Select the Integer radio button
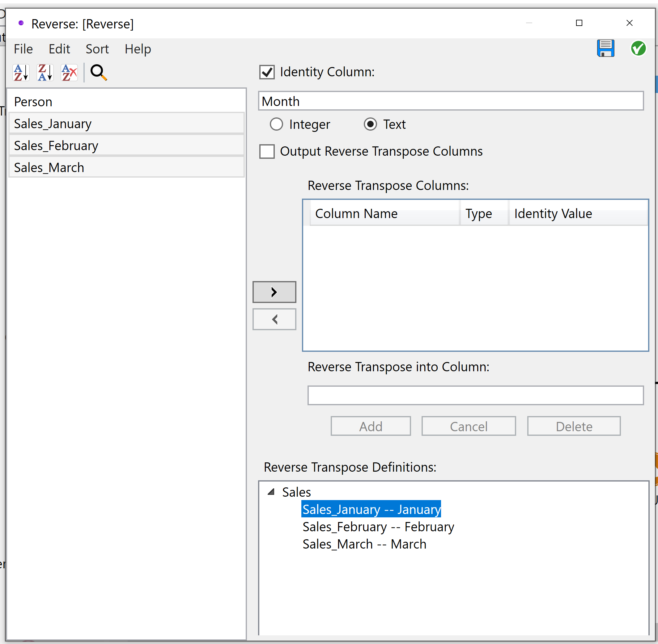This screenshot has width=658, height=644. pos(277,124)
